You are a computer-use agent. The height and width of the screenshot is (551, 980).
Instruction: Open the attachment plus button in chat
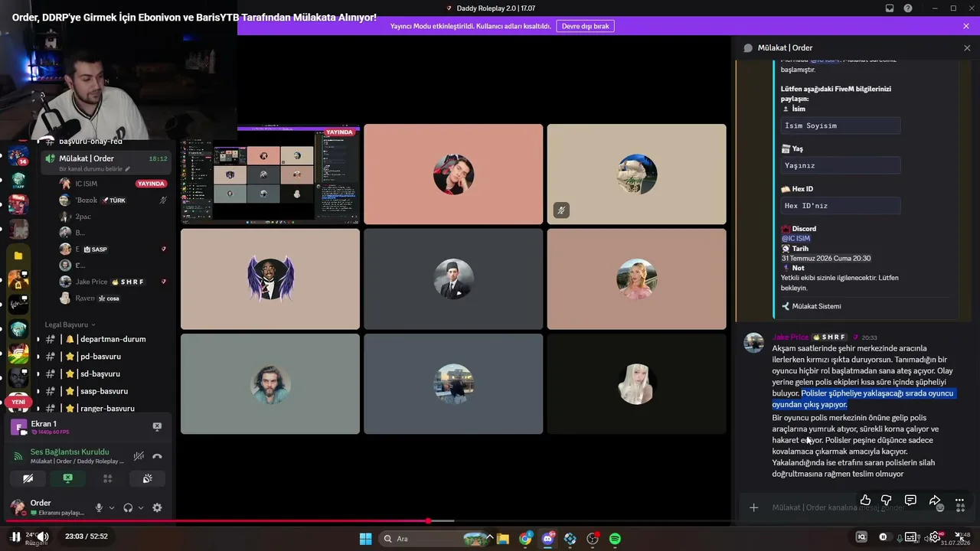(x=753, y=507)
